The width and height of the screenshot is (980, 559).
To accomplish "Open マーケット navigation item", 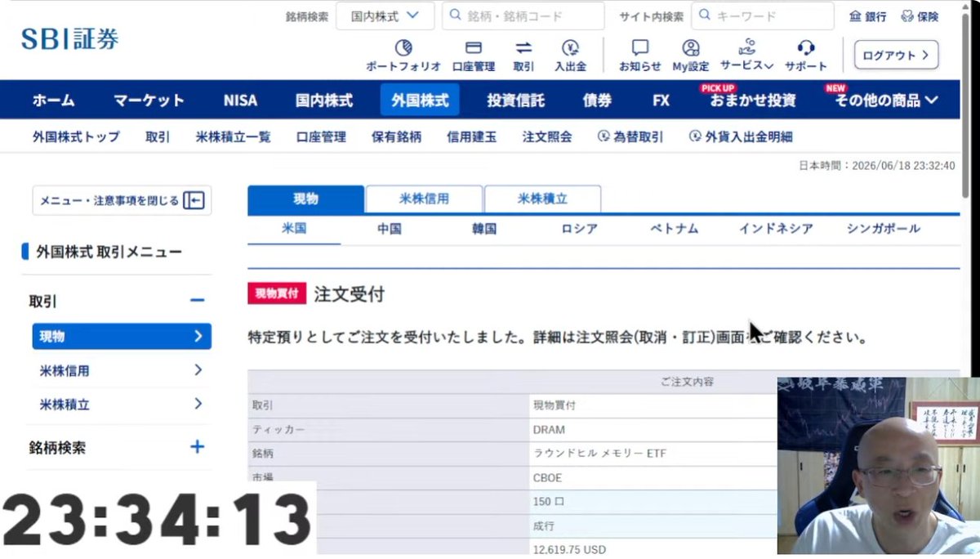I will (149, 101).
